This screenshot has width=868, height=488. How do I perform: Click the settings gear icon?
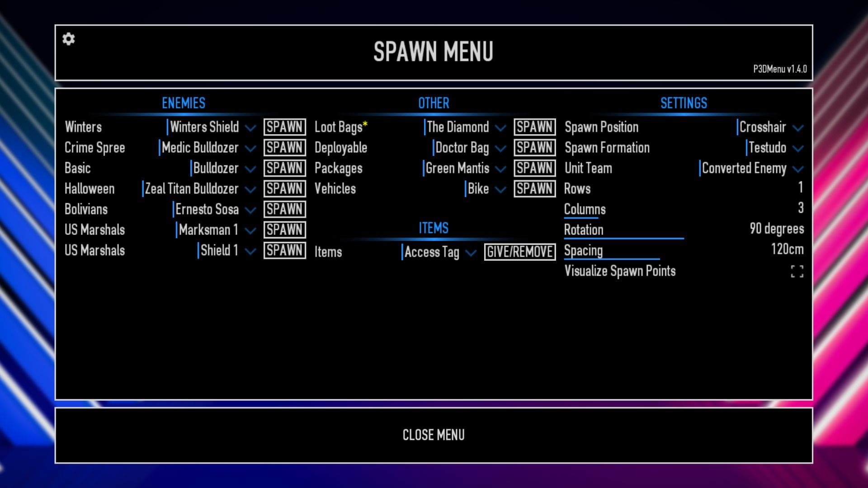(x=68, y=39)
